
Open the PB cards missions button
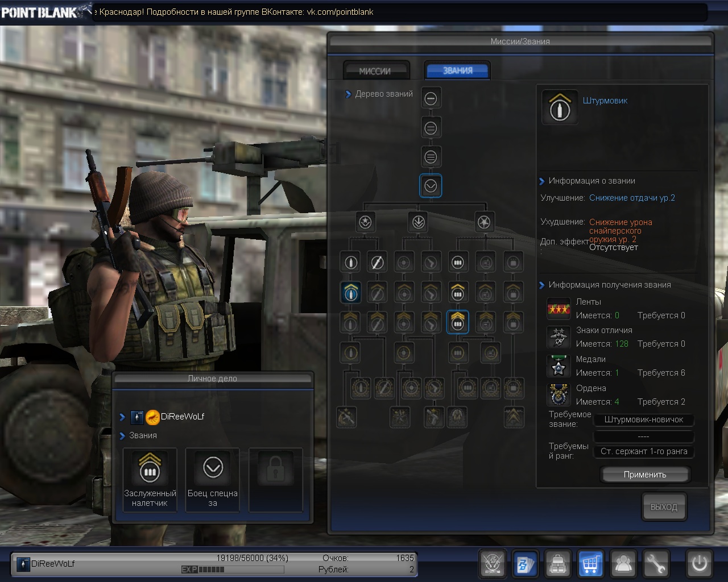point(525,564)
